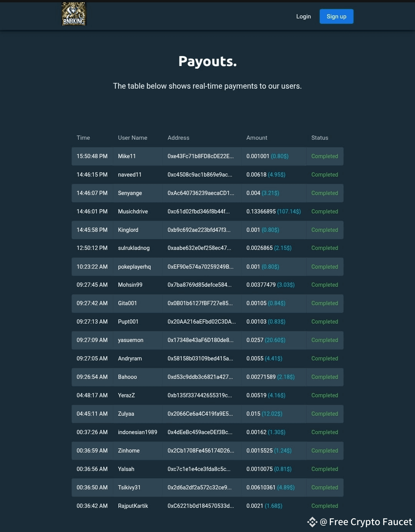Image resolution: width=415 pixels, height=532 pixels.
Task: Click the BNBKING logo icon
Action: [x=74, y=14]
